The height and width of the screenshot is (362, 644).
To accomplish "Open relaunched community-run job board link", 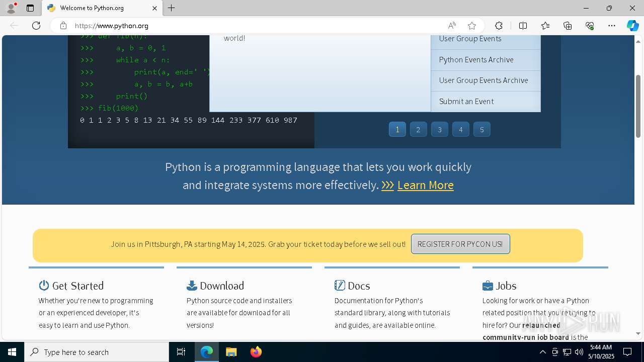I will tap(526, 331).
